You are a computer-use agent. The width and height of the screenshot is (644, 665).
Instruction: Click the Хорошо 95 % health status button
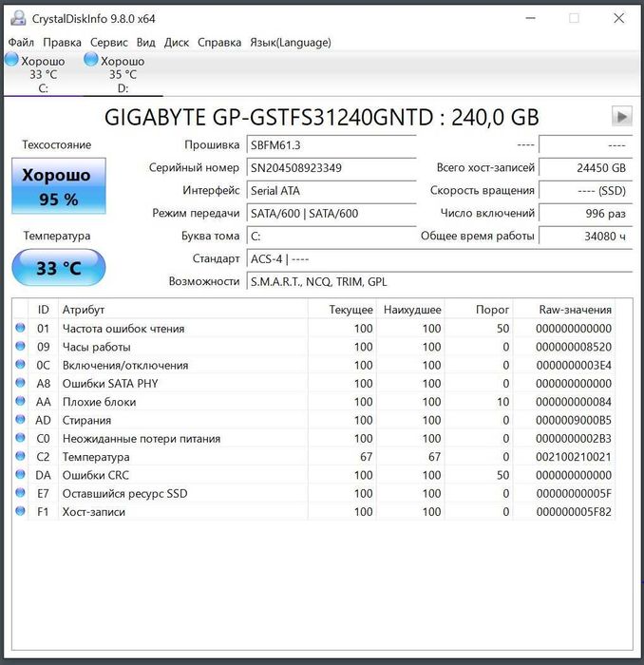59,186
